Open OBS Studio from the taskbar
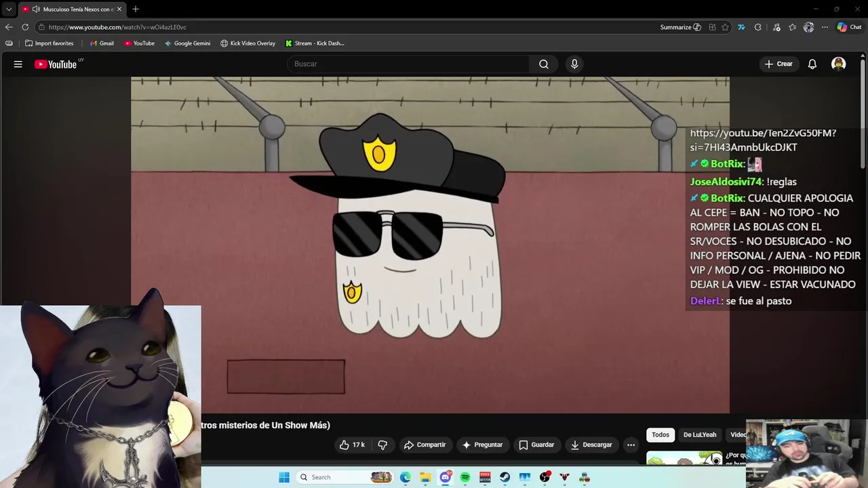The height and width of the screenshot is (488, 868). 545,477
